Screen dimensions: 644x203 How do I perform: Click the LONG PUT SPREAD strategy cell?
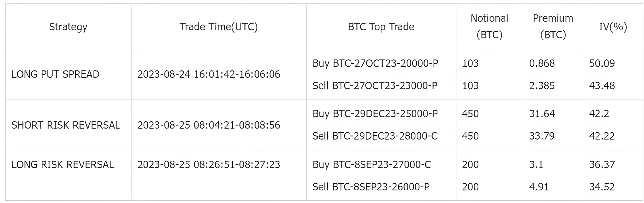[55, 74]
